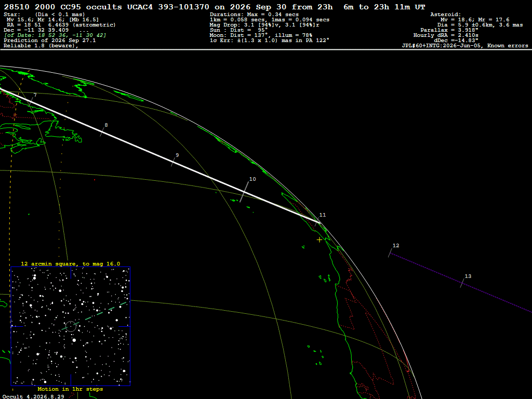Open the 12 arcmin star chart inset
The image size is (532, 399).
[x=71, y=326]
